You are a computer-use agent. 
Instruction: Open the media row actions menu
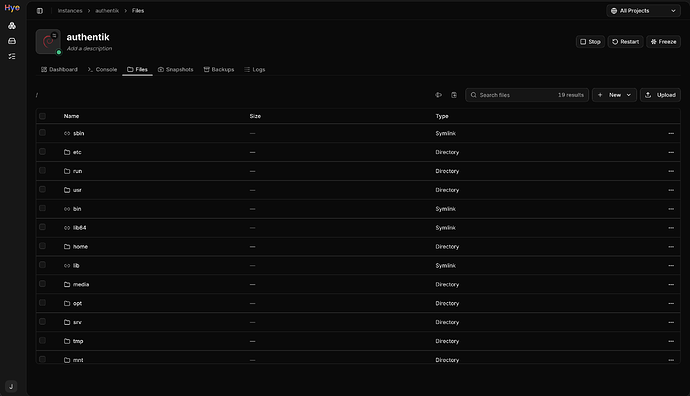coord(671,285)
